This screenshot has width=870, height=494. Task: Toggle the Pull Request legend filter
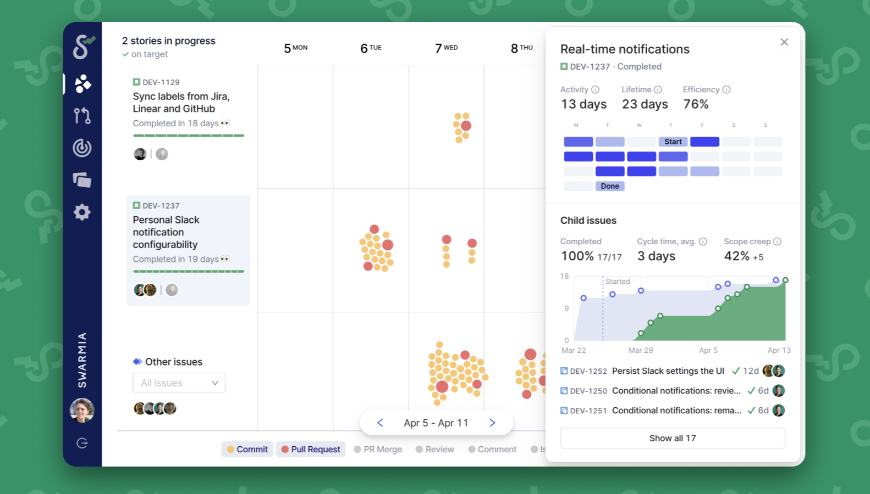point(311,449)
